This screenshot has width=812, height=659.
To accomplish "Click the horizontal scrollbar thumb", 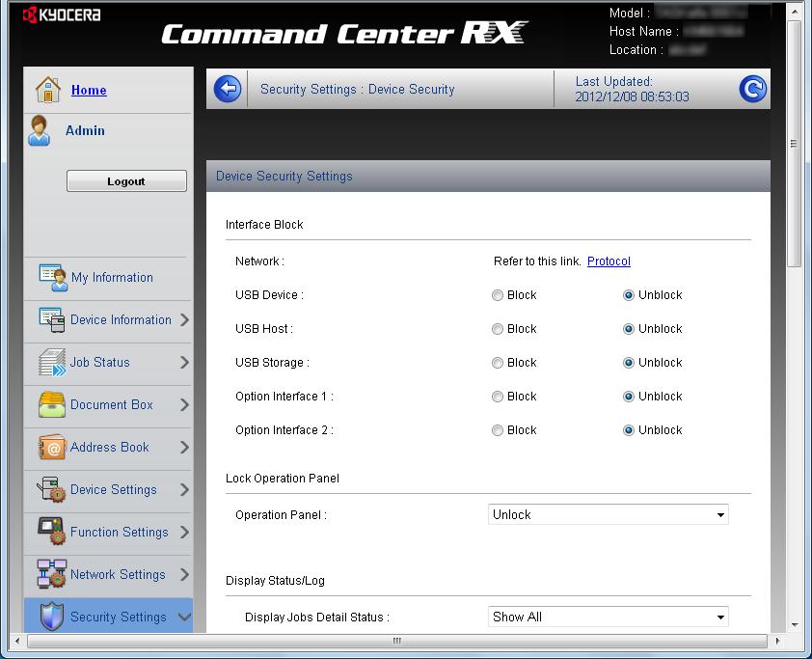I will [396, 641].
